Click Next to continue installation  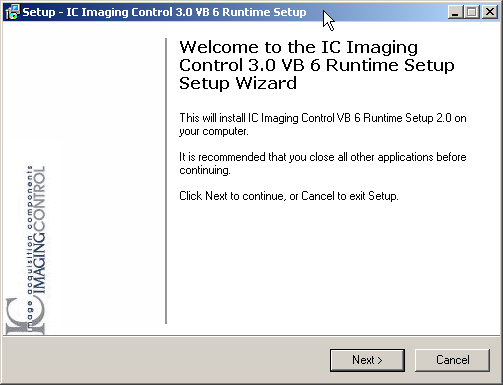click(x=367, y=360)
